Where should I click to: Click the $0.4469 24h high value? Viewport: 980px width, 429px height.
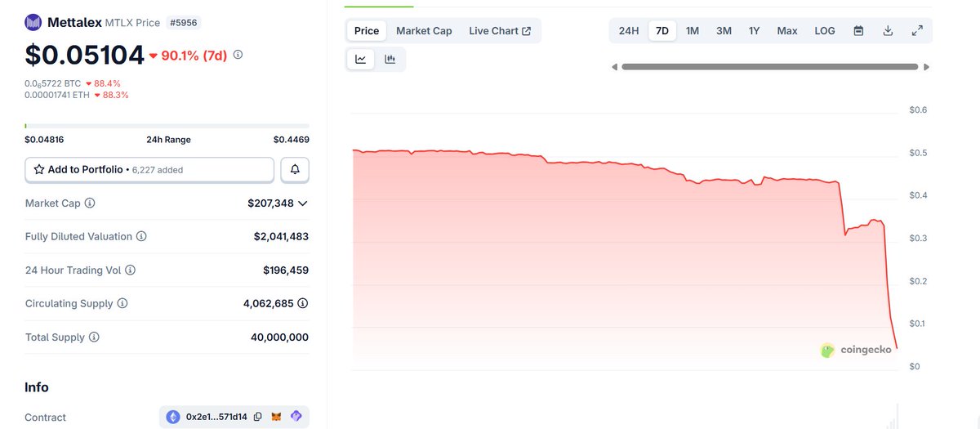pyautogui.click(x=292, y=140)
